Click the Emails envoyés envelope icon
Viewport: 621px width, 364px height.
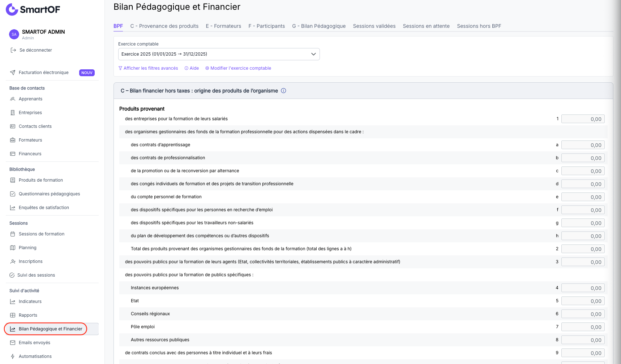pyautogui.click(x=13, y=343)
